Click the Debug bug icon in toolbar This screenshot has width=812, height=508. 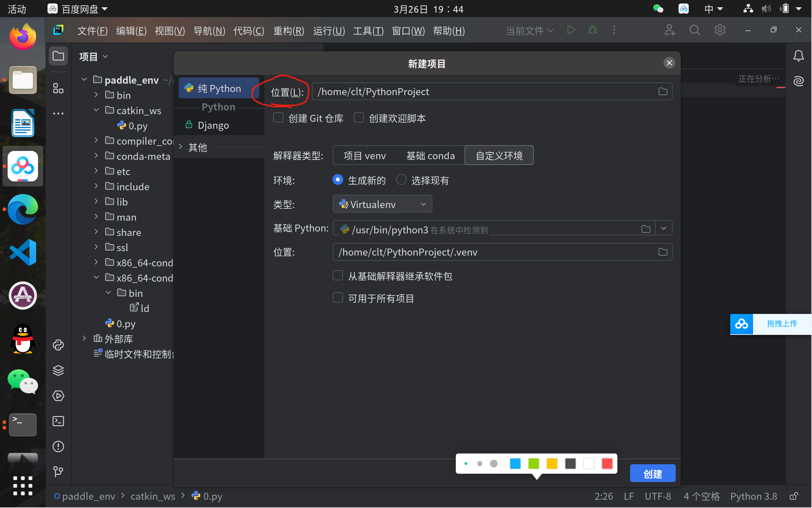[x=593, y=30]
